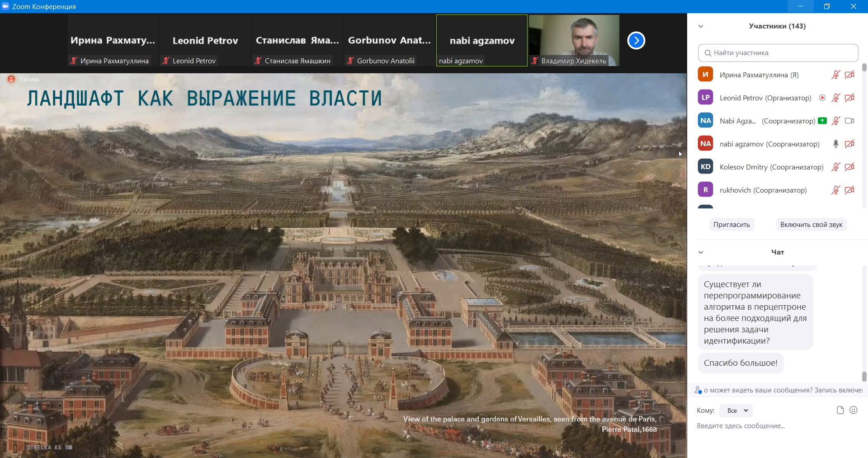Click the screen sharing icon for Nabi Agza

[822, 121]
